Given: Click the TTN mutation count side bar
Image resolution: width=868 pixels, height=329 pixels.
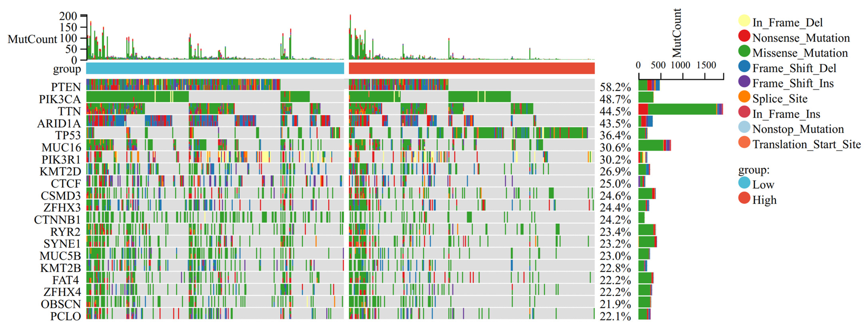Looking at the screenshot, I should [x=681, y=109].
